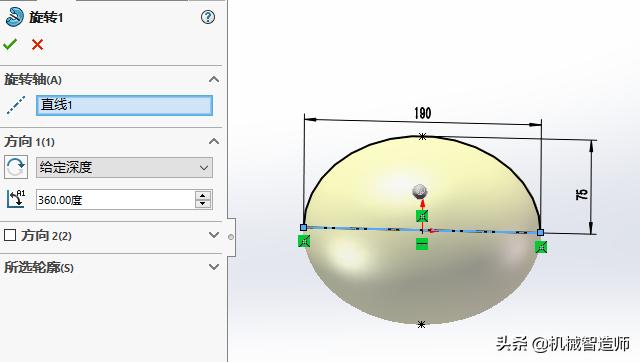
Task: Click the left endpoint green relation icon
Action: [304, 241]
